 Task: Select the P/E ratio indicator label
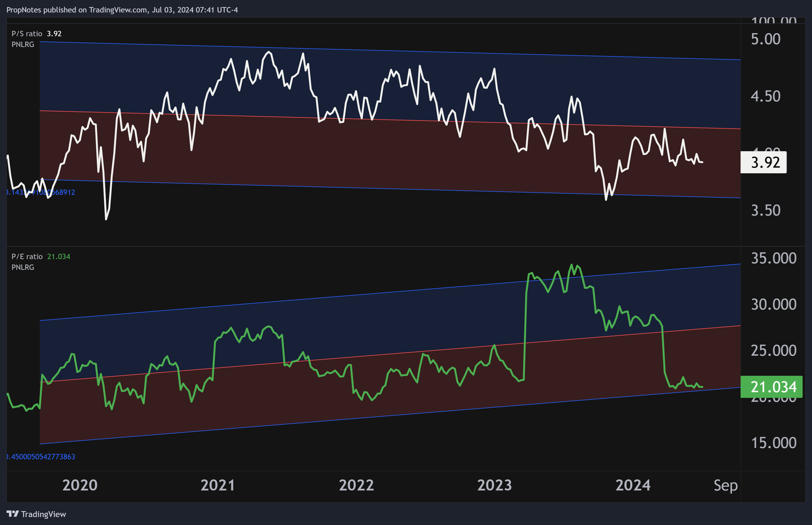pos(27,256)
